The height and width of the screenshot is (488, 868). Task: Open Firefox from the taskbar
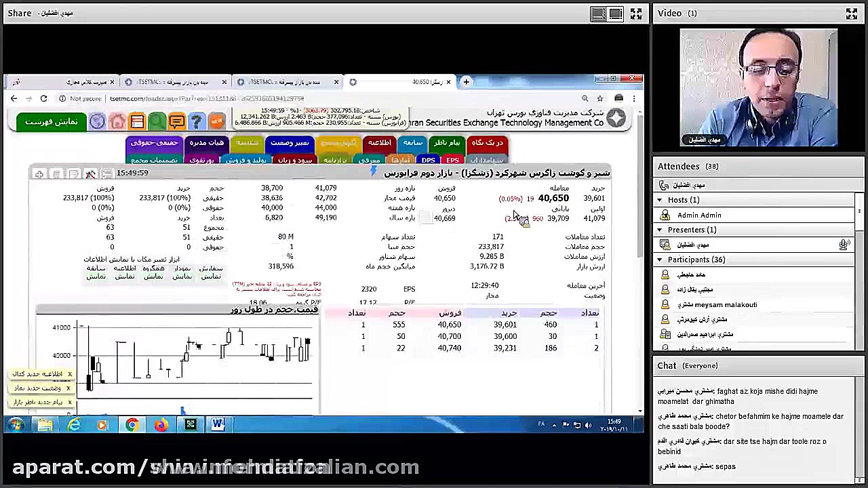point(161,425)
